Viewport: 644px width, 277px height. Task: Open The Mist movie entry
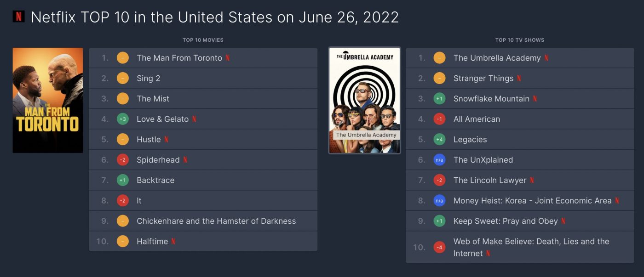(203, 99)
